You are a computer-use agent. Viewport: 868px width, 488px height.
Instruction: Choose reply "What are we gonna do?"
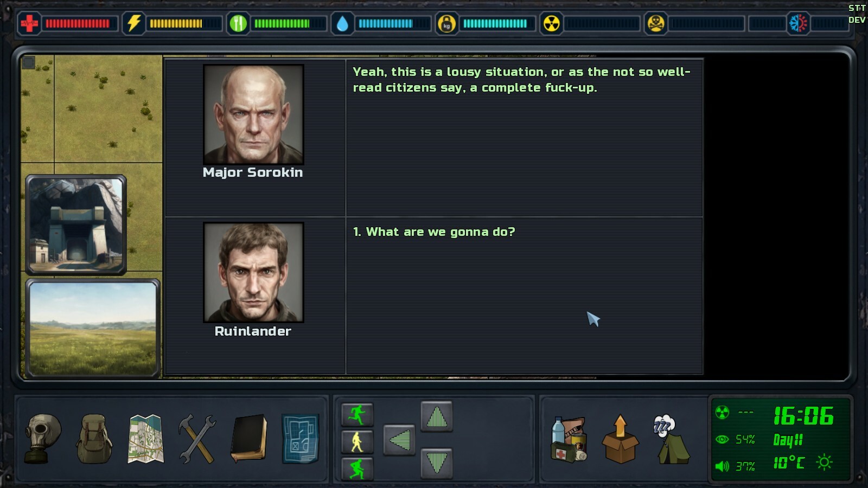433,232
